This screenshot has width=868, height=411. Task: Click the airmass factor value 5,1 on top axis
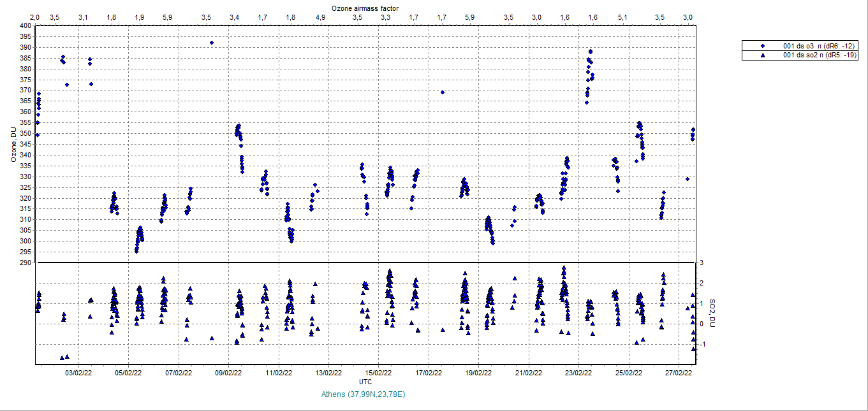click(x=622, y=17)
